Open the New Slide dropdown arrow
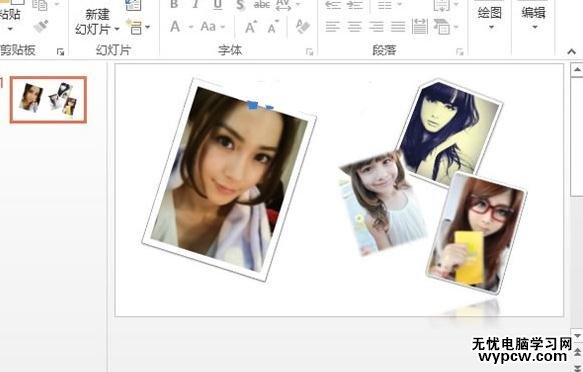583x372 pixels. tap(117, 29)
